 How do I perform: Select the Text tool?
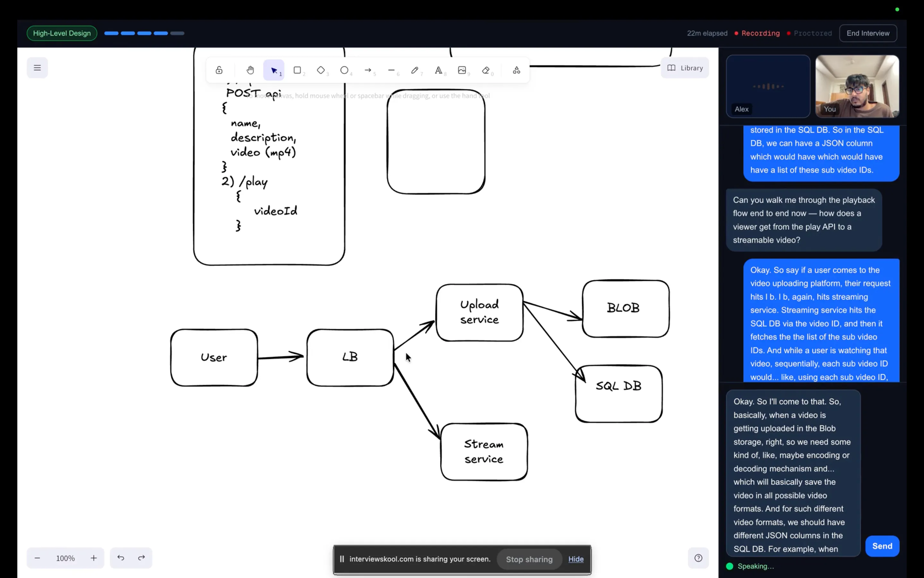[x=438, y=70]
